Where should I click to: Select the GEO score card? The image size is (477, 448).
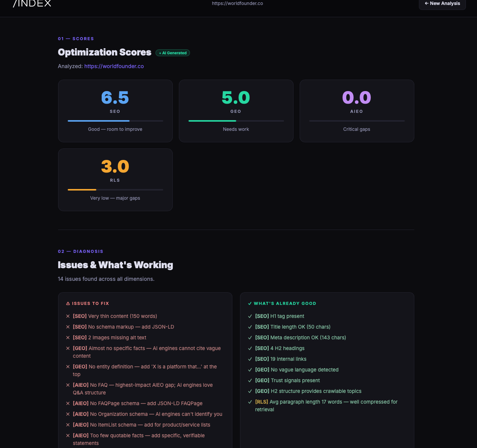[236, 111]
